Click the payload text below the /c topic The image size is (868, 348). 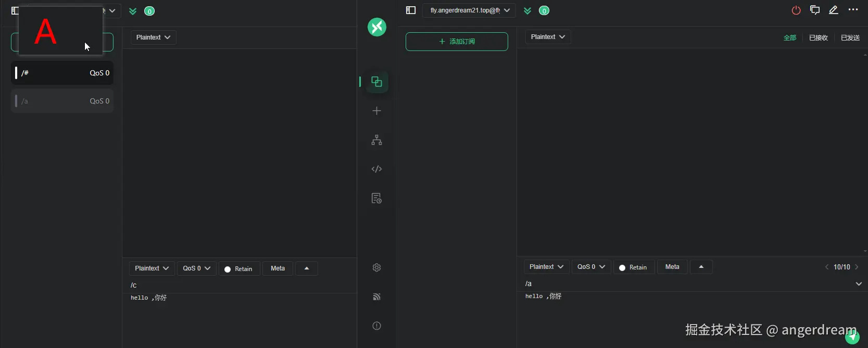(x=148, y=298)
